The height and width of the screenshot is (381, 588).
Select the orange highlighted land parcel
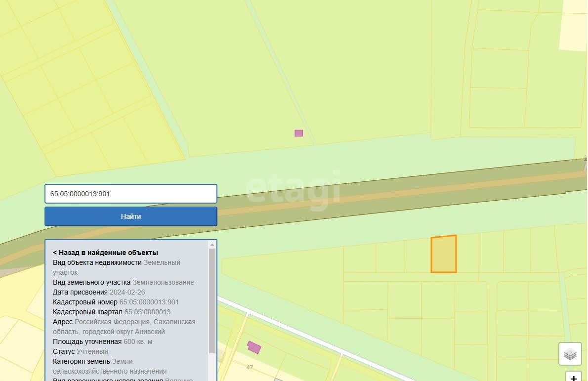[x=443, y=254]
